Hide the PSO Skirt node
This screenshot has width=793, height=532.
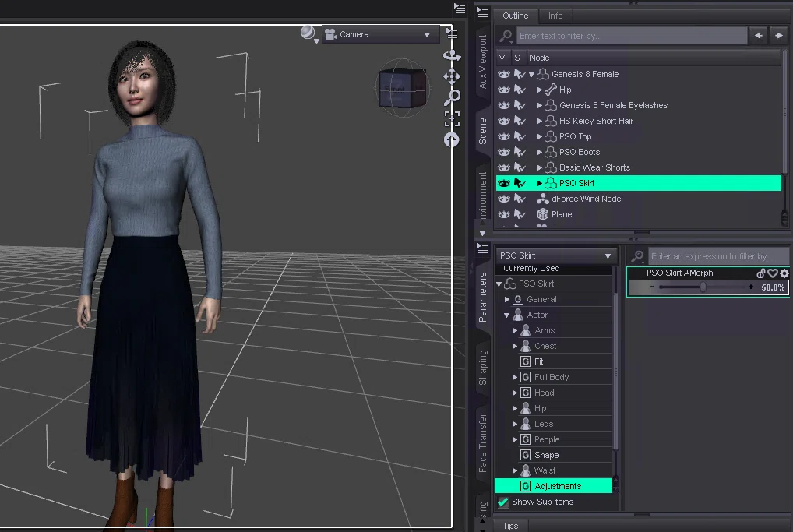[x=504, y=183]
